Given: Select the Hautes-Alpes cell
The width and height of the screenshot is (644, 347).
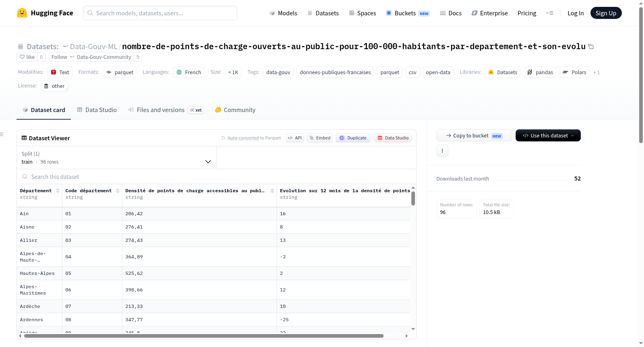Looking at the screenshot, I should point(39,273).
